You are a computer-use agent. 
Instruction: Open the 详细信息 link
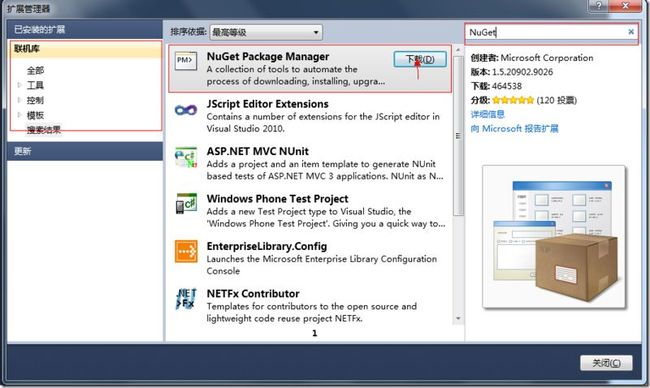pos(488,114)
